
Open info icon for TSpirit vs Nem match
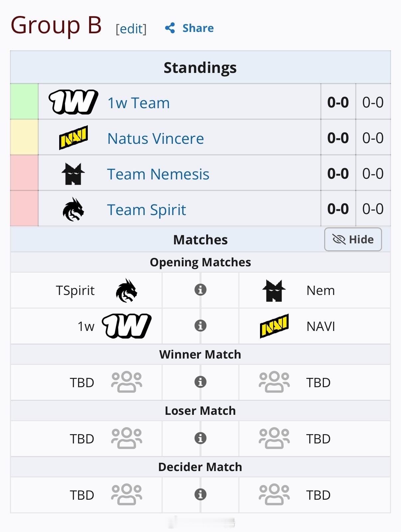tap(200, 290)
